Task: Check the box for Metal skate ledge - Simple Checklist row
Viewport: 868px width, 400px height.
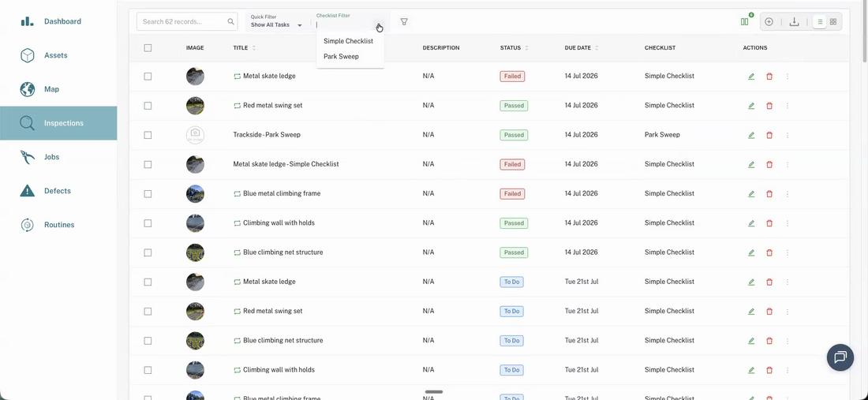Action: tap(148, 164)
